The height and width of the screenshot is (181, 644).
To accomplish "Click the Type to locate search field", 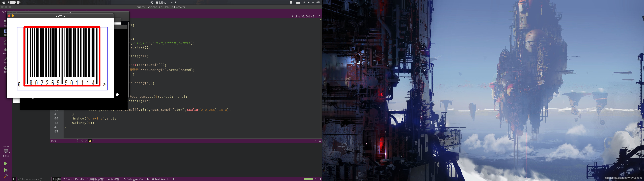I will (34, 179).
